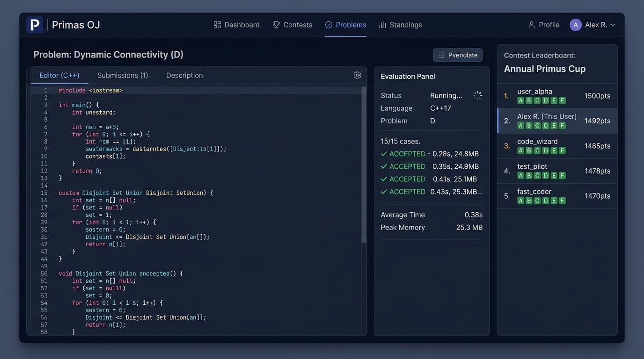Click checkmark of 0.28s accepted case
644x359 pixels.
[x=384, y=154]
